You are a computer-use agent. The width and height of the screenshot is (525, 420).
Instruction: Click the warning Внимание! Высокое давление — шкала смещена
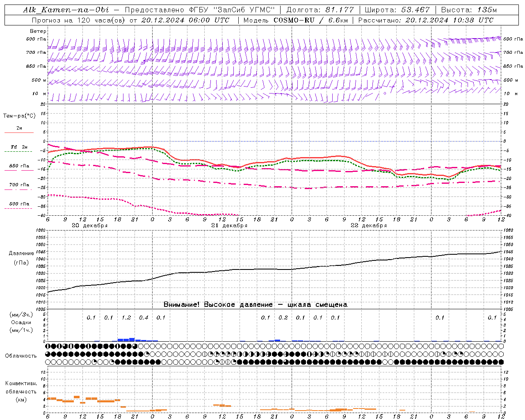256,304
